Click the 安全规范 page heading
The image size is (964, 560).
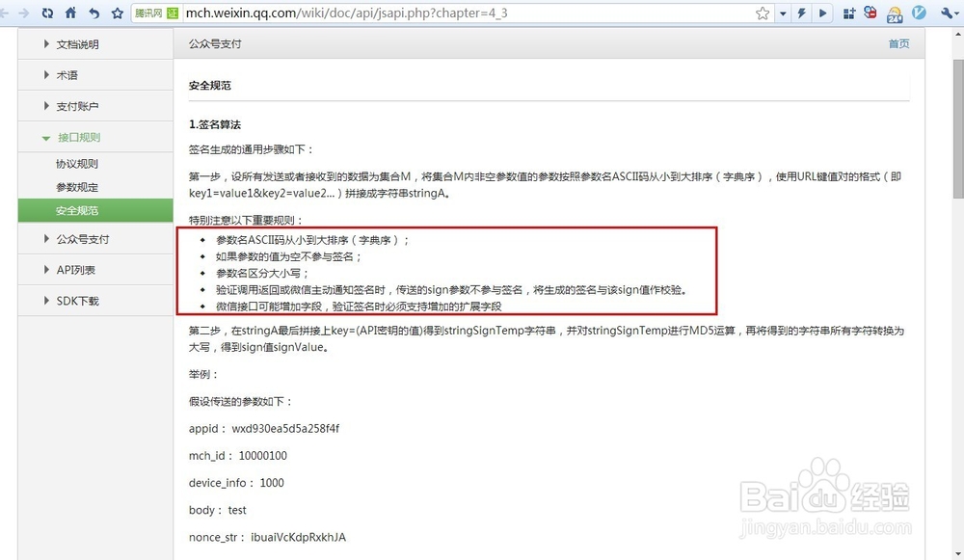tap(209, 86)
